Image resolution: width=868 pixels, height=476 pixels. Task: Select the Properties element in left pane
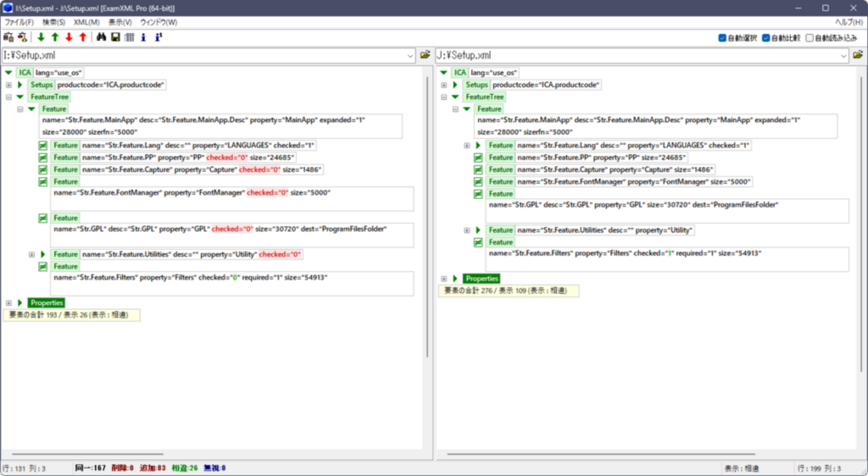[x=47, y=303]
